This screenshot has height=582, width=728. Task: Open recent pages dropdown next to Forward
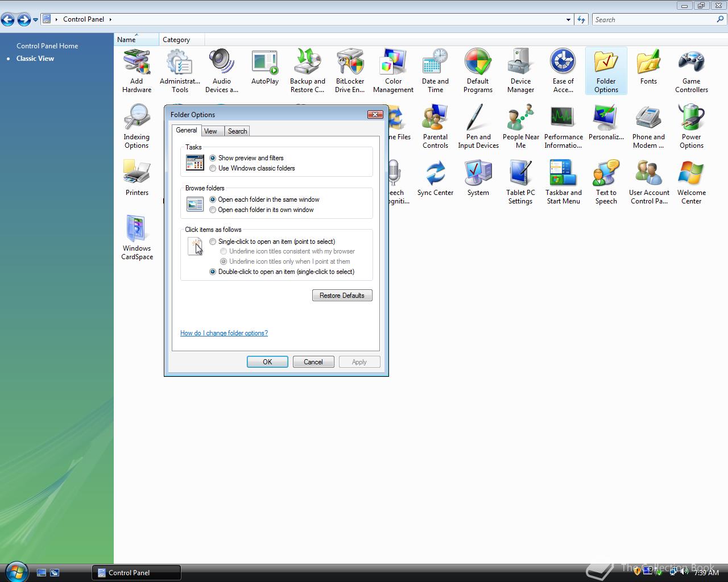(35, 20)
